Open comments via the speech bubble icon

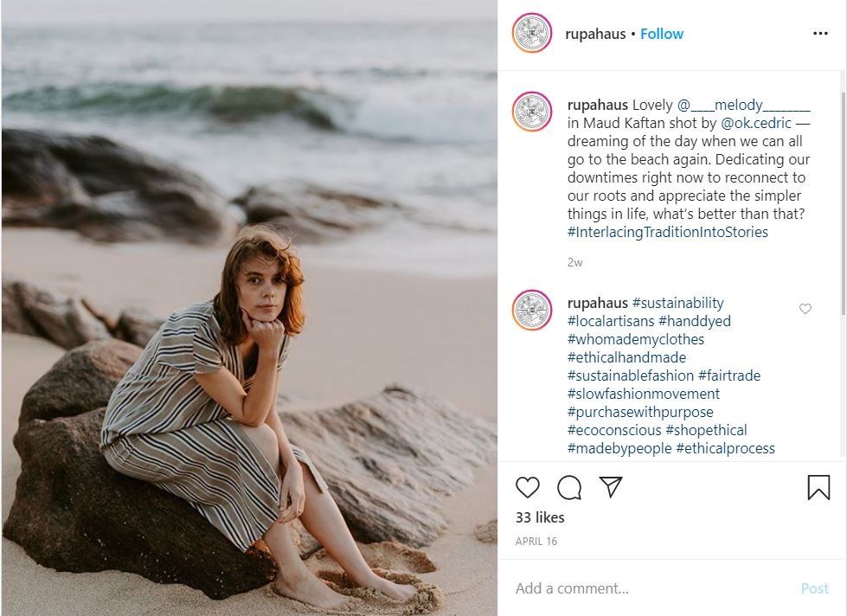click(568, 487)
